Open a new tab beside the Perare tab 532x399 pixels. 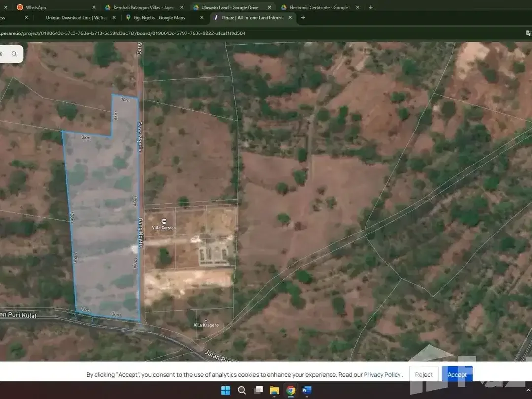[303, 18]
